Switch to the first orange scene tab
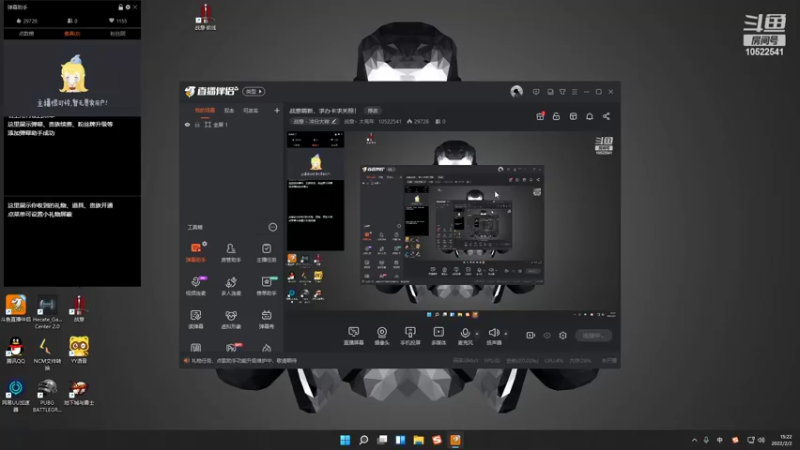The height and width of the screenshot is (450, 800). 205,110
